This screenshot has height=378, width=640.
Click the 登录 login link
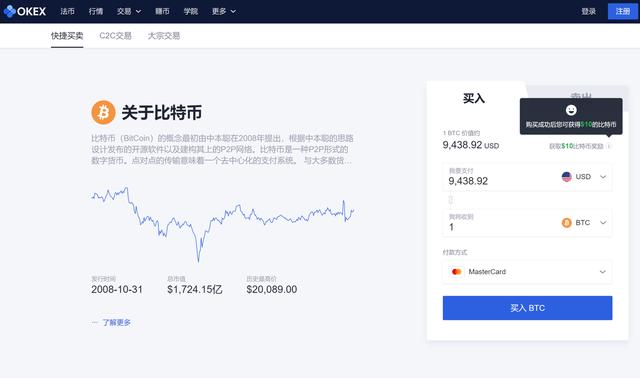click(589, 11)
